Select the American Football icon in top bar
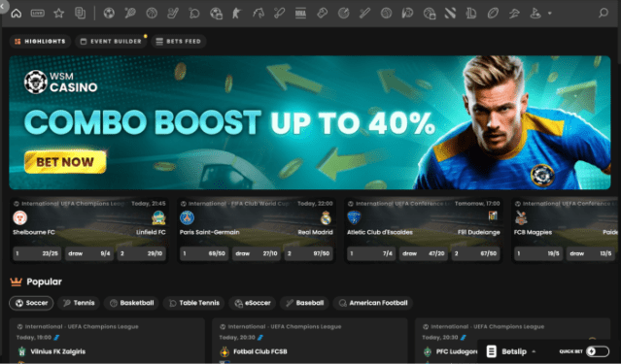 (x=493, y=13)
